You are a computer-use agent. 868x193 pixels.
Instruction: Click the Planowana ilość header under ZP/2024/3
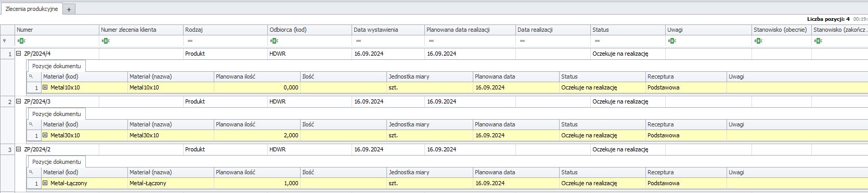257,124
